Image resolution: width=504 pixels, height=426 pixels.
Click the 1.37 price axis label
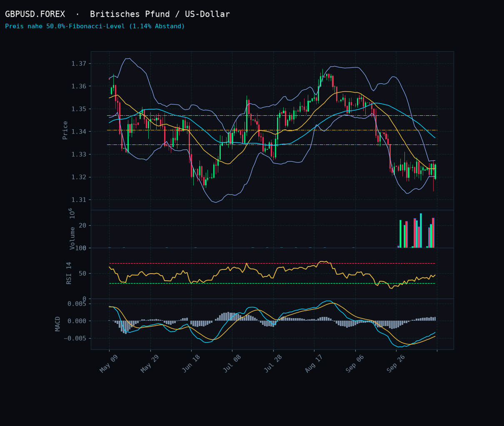pyautogui.click(x=79, y=64)
